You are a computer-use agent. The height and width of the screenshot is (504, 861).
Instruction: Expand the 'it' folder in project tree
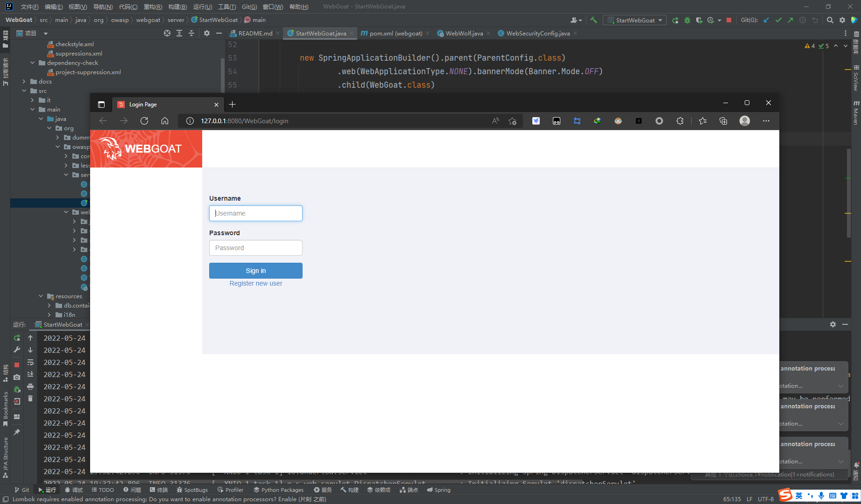point(32,100)
